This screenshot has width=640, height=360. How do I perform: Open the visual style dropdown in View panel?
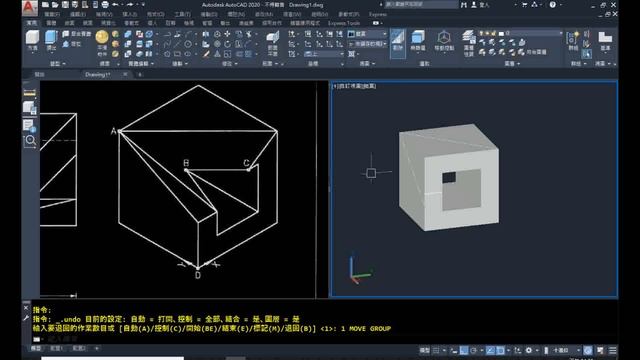click(x=367, y=34)
